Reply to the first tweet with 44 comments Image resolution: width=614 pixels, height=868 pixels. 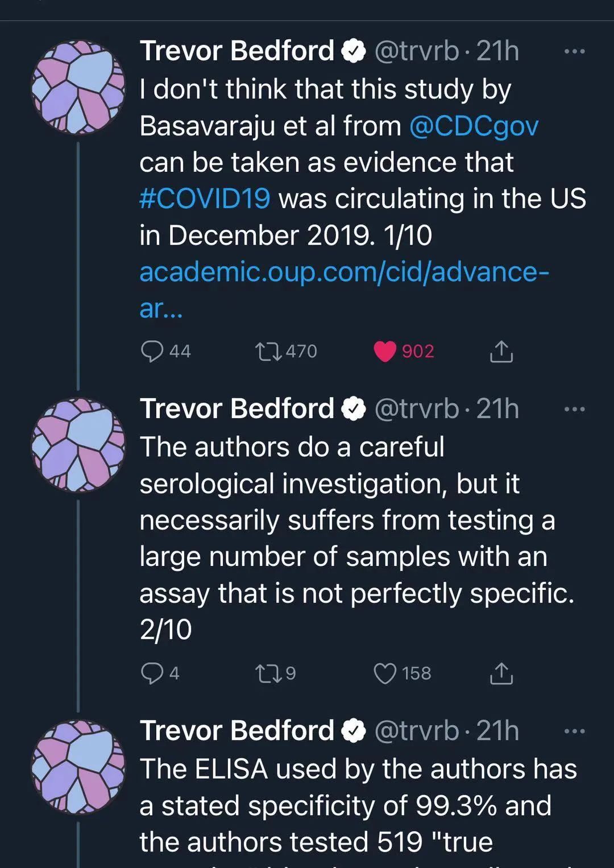[x=152, y=352]
